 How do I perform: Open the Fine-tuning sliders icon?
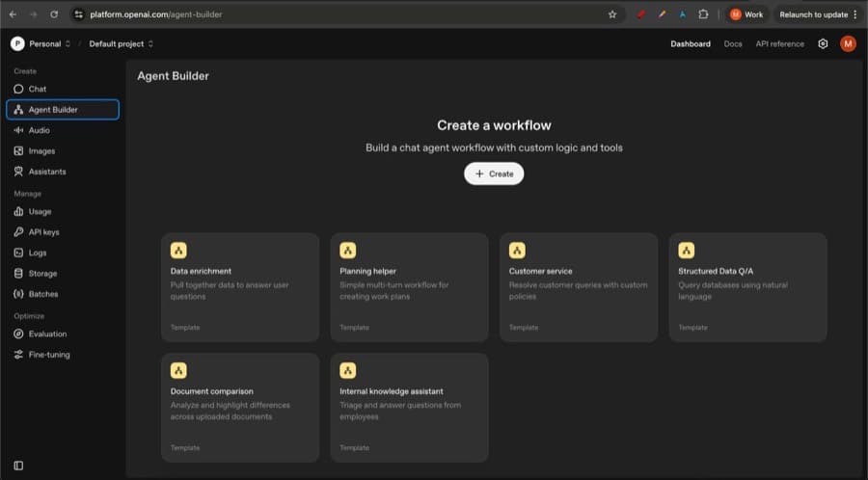pos(18,355)
